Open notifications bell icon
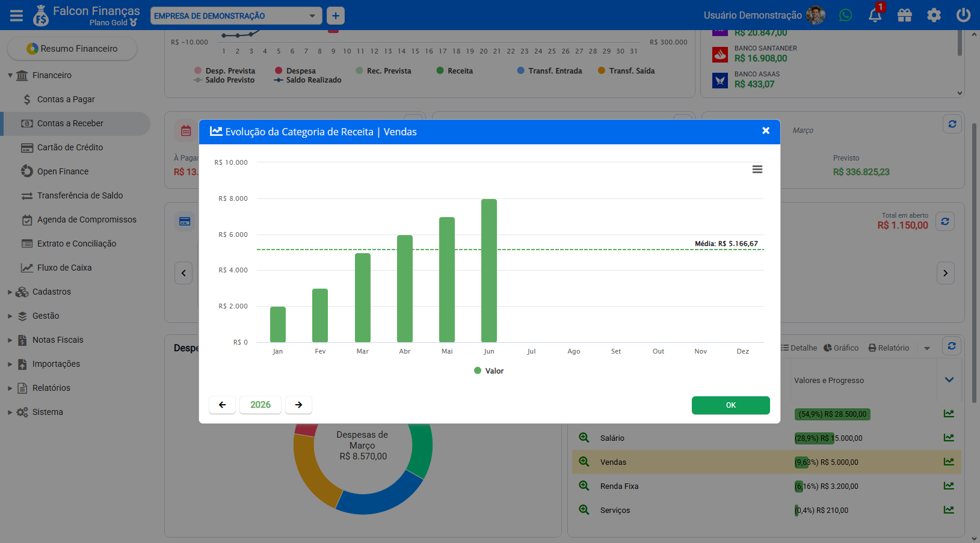 (x=875, y=15)
